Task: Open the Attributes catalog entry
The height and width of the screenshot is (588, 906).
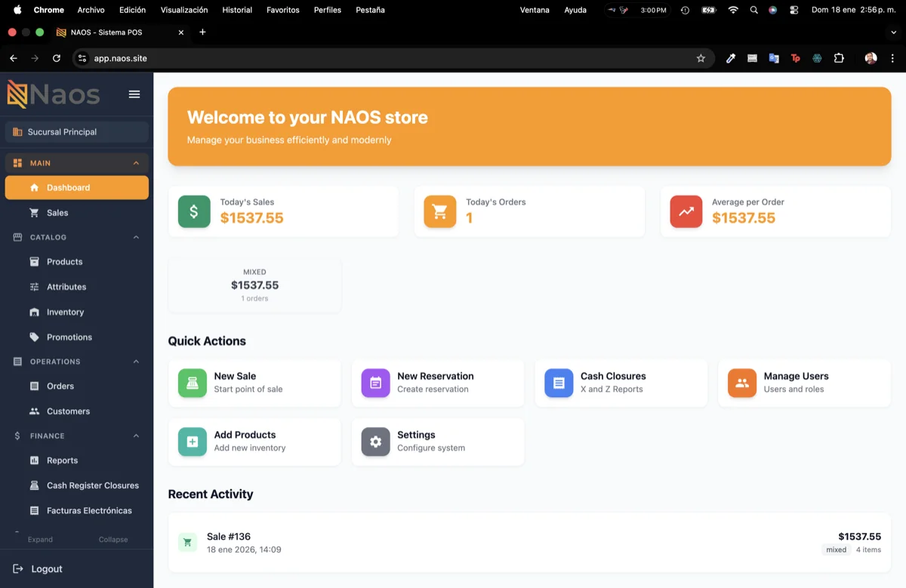Action: [66, 287]
